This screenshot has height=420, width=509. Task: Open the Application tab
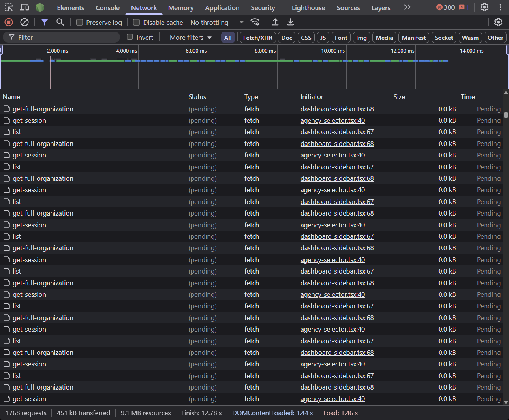(222, 8)
